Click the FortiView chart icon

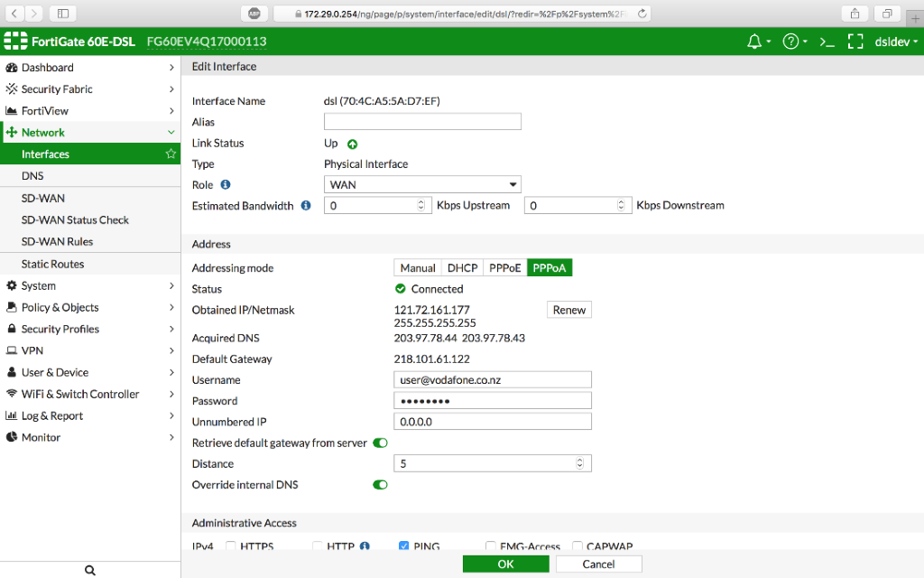point(11,111)
